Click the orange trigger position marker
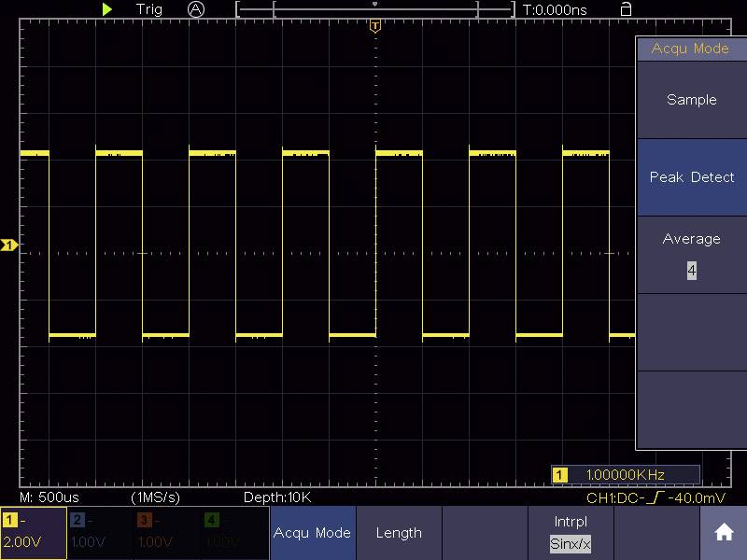 [x=374, y=26]
